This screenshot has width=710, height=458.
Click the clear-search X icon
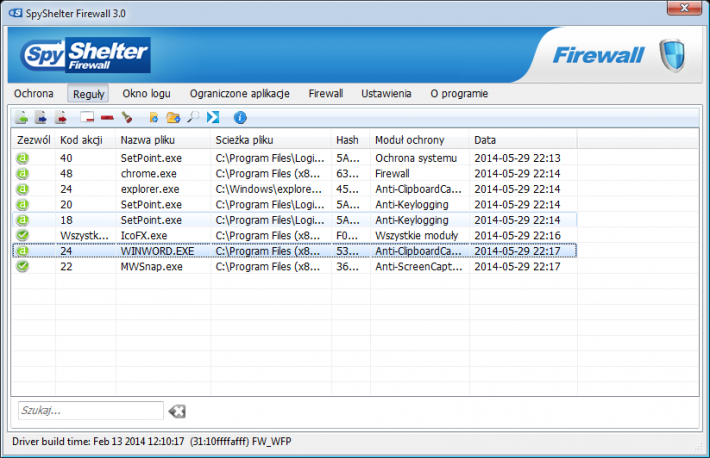click(x=177, y=411)
